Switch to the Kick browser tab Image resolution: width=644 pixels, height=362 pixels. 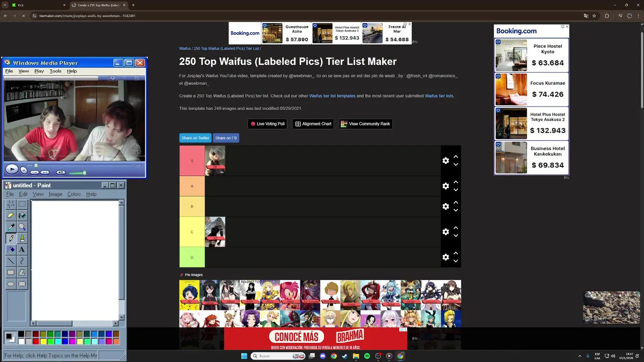click(x=38, y=5)
